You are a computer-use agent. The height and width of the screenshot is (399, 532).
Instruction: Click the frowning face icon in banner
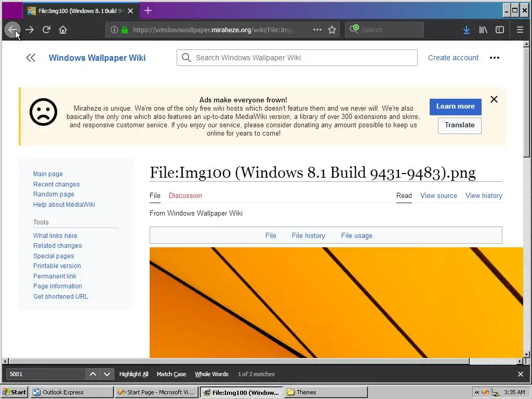tap(43, 112)
